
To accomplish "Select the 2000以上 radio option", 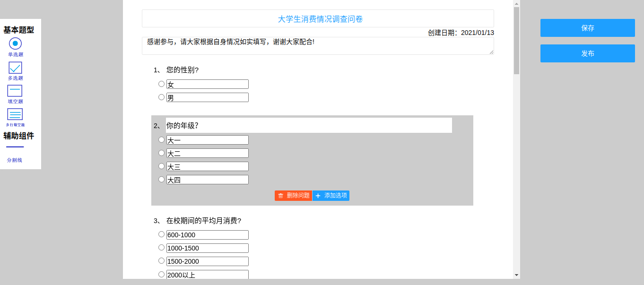I will pos(161,274).
